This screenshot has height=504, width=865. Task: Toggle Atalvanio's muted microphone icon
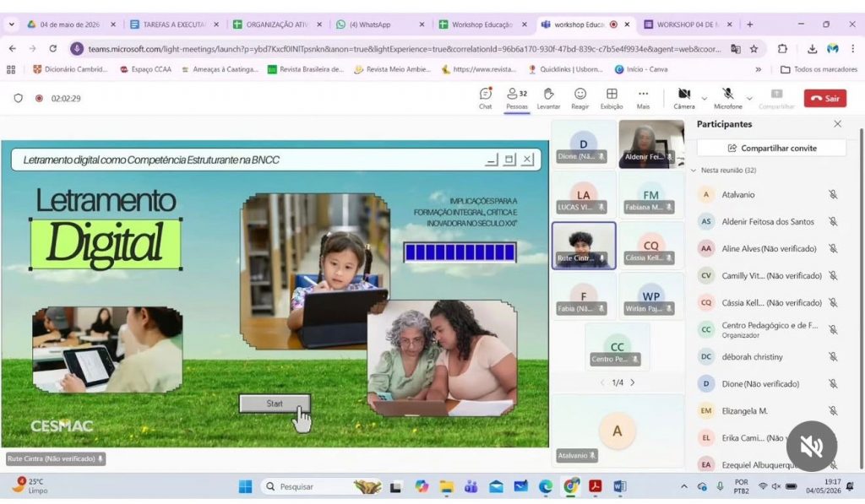click(833, 195)
